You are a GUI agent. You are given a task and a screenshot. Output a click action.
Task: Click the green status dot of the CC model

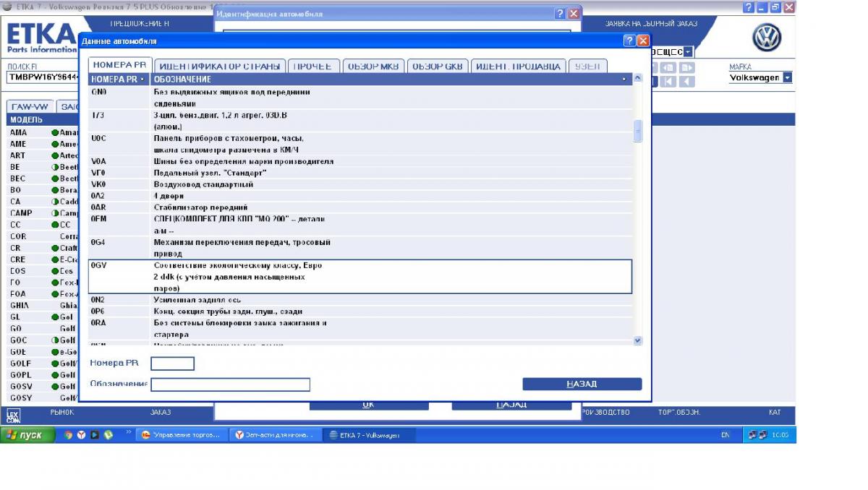click(x=55, y=225)
